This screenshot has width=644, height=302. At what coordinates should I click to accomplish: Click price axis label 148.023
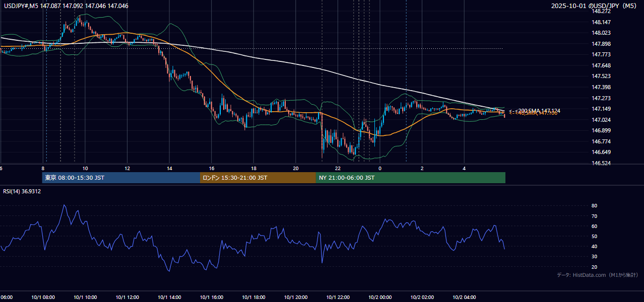tap(602, 33)
